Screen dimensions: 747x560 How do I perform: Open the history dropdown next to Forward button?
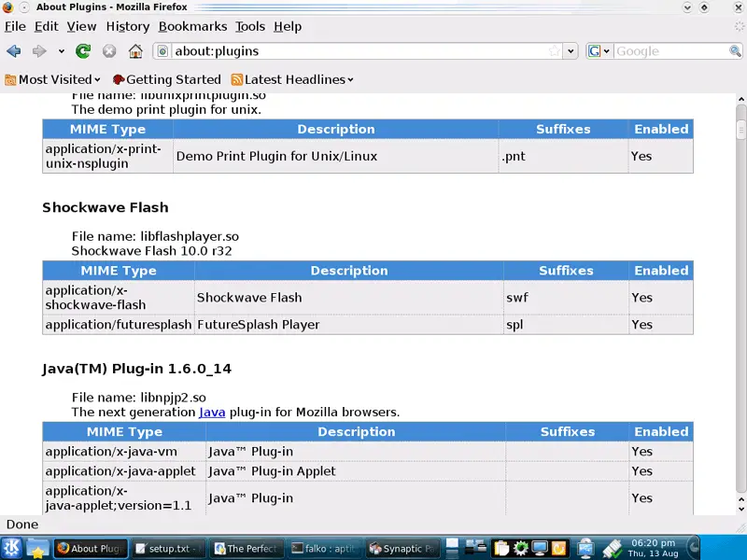point(62,51)
